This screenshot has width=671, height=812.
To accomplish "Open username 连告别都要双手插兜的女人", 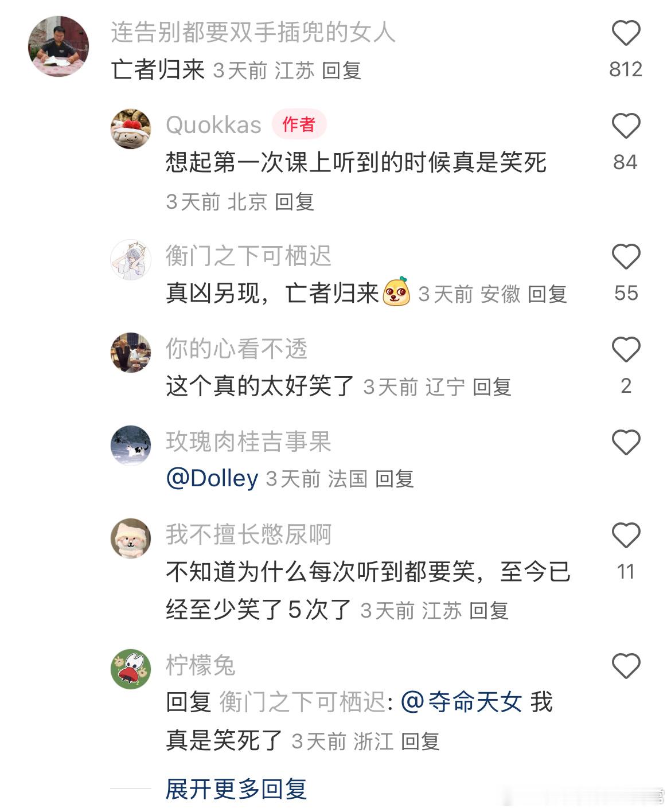I will tap(253, 33).
